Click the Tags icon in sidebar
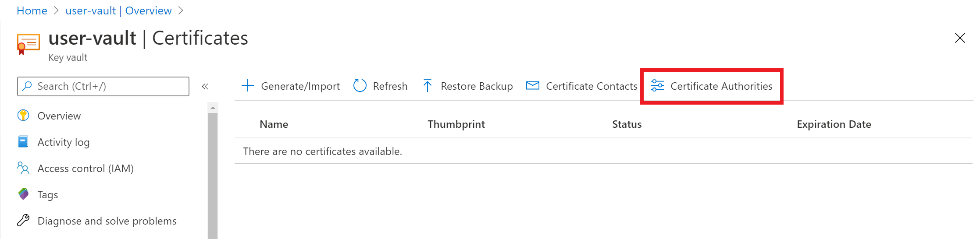The height and width of the screenshot is (239, 980). 23,194
